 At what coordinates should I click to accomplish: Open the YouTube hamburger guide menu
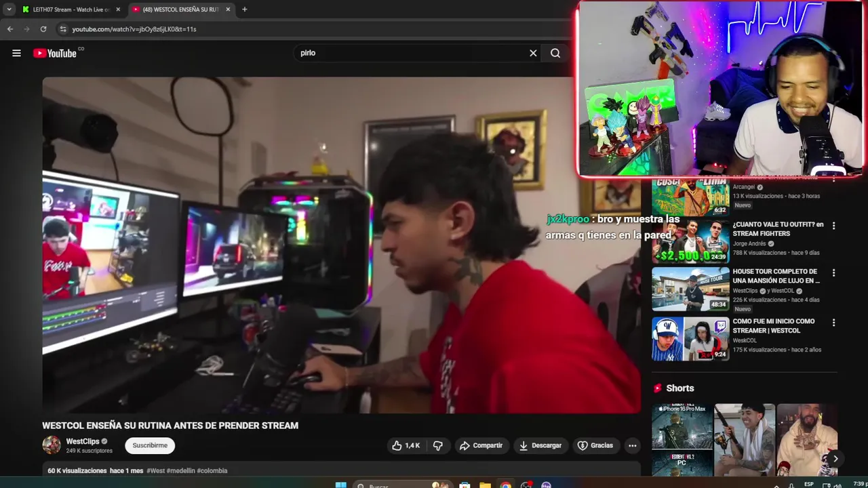16,53
